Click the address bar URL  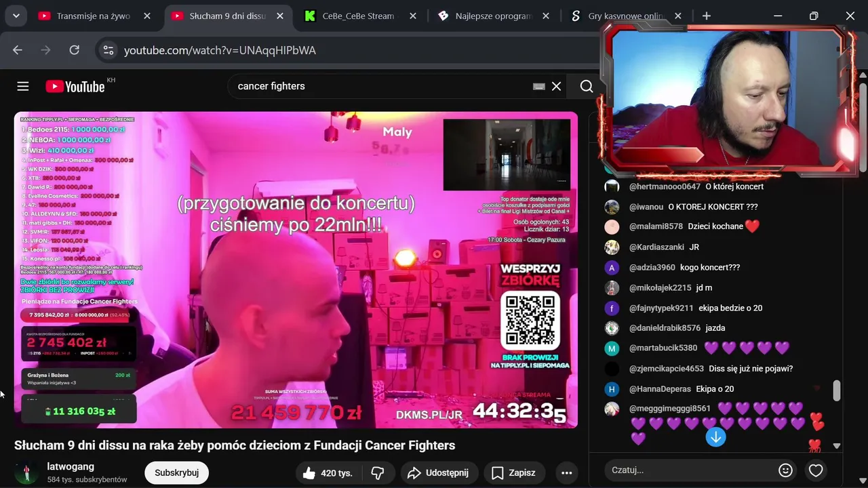[220, 50]
